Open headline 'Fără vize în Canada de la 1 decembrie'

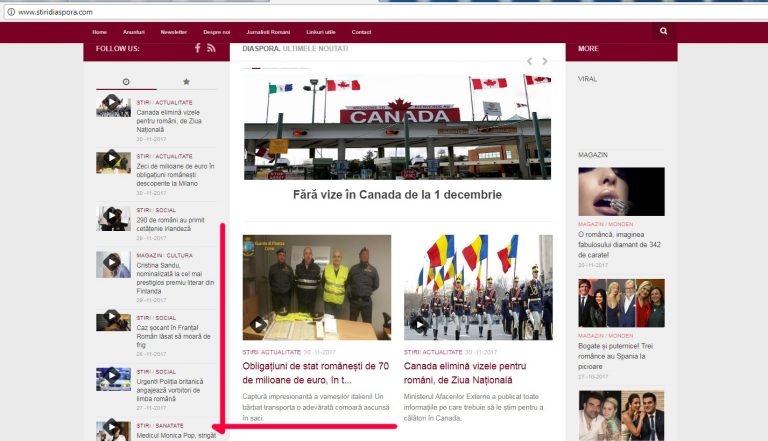click(397, 195)
